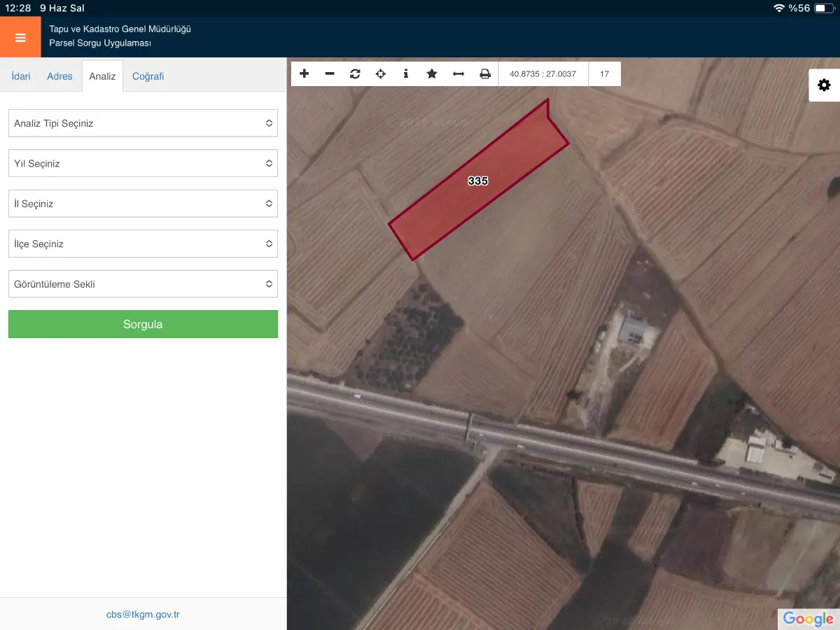Open the cbs@tkgm.gov.tr email link
840x630 pixels.
(x=143, y=615)
